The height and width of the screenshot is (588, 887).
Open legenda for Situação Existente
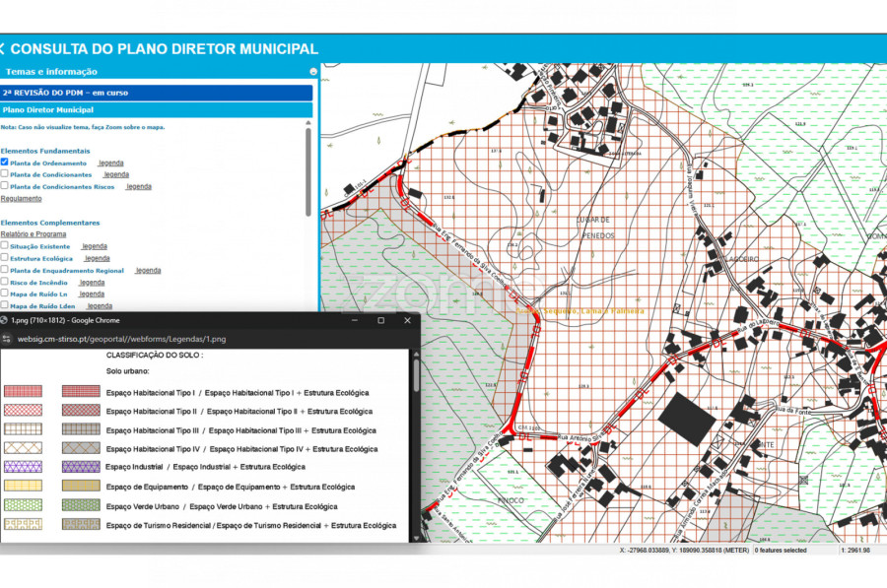[x=95, y=246]
